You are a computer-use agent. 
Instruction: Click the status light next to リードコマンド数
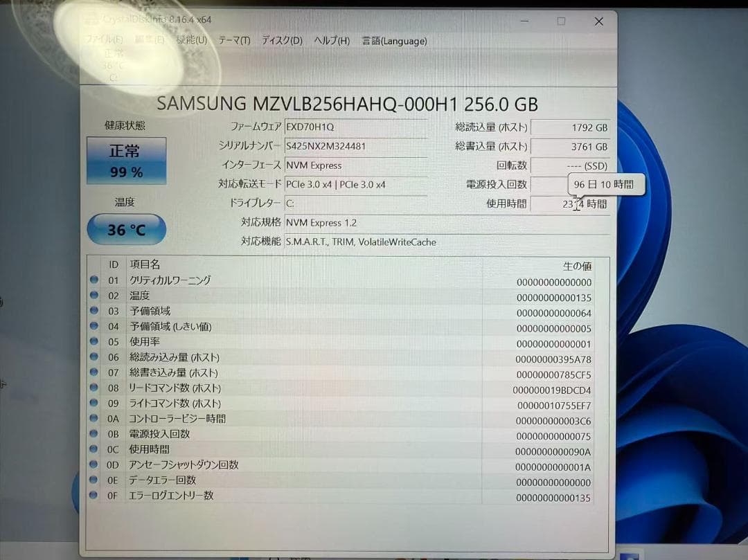click(x=93, y=388)
